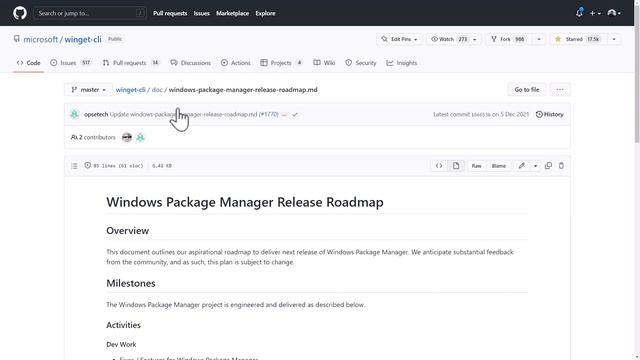Switch to the Actions tab
This screenshot has width=640, height=360.
click(x=236, y=63)
